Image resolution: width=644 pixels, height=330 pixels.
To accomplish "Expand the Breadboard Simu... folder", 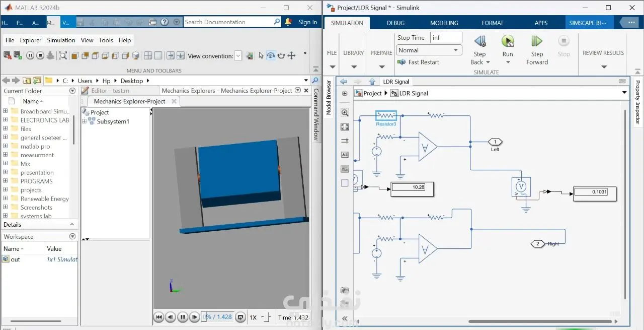I will point(6,111).
